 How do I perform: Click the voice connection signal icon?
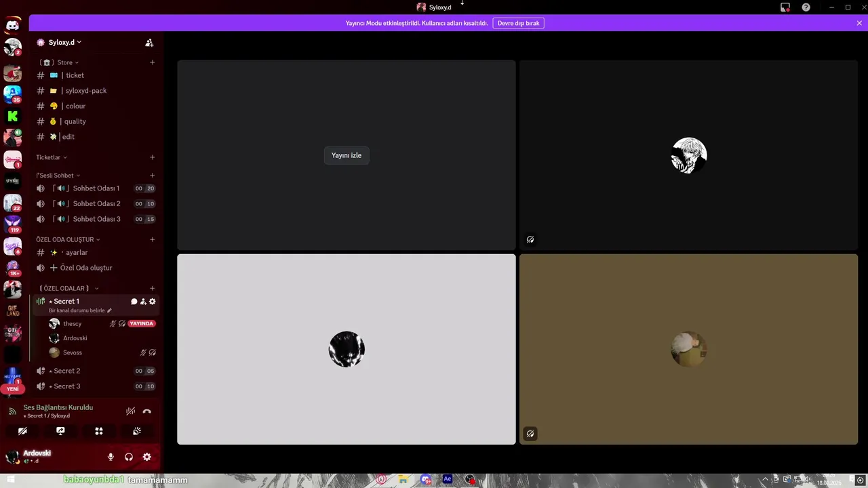point(12,411)
